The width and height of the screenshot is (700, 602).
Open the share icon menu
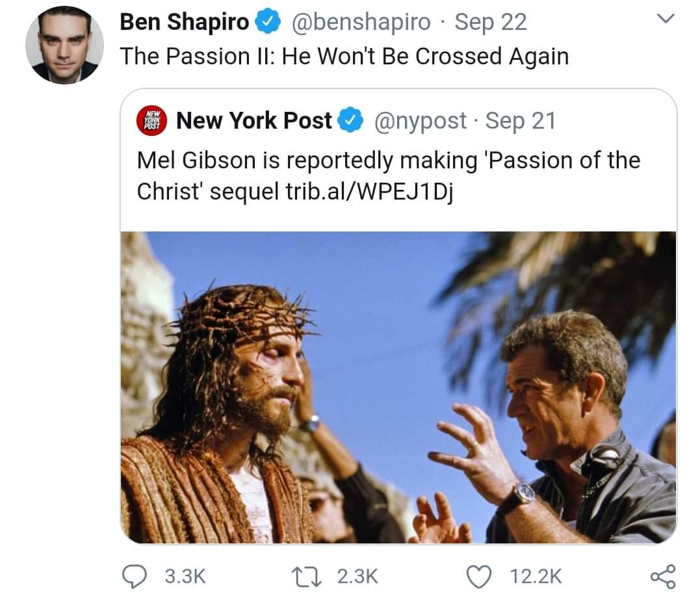[662, 576]
